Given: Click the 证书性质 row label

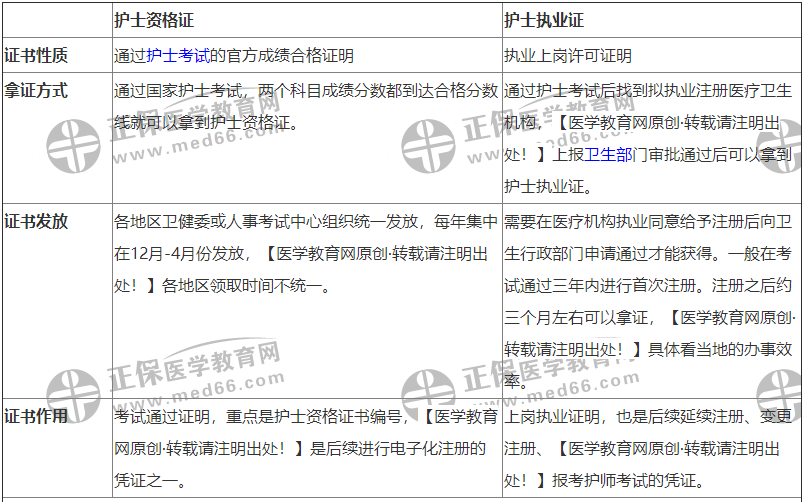Looking at the screenshot, I should click(36, 56).
